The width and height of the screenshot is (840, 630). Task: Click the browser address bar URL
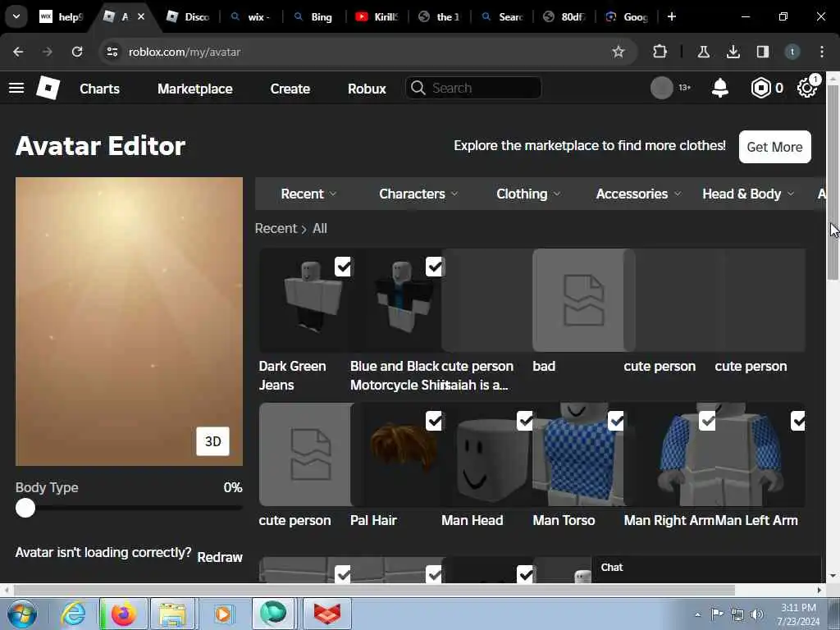185,52
